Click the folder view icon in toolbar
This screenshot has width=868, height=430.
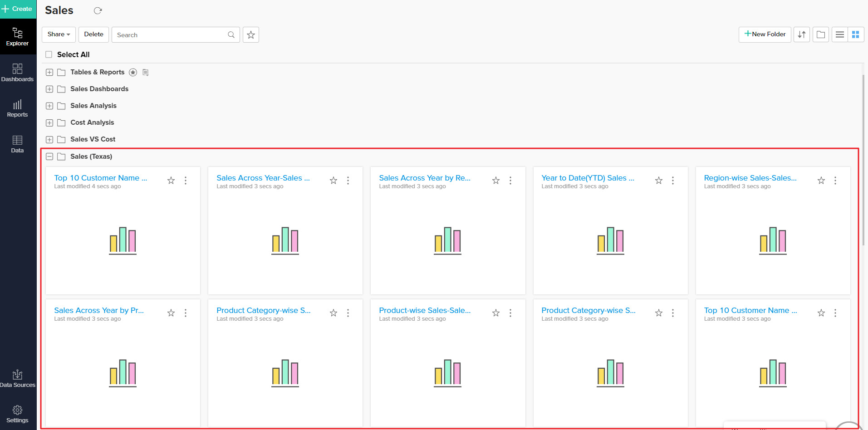click(820, 34)
